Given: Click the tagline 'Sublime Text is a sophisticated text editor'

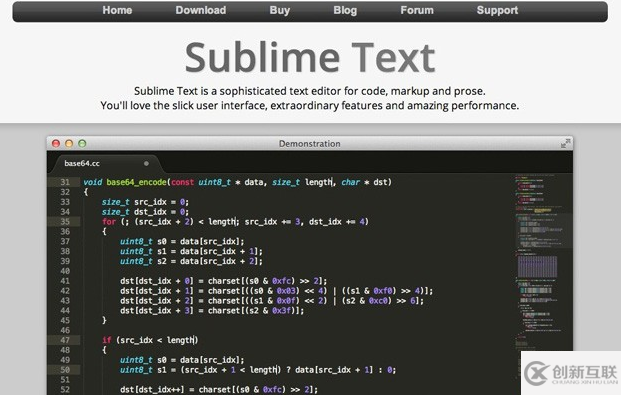Looking at the screenshot, I should coord(310,91).
